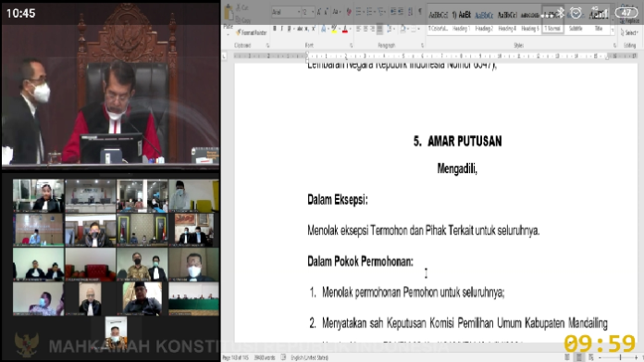Click the Decrease Indent icon

[x=393, y=12]
